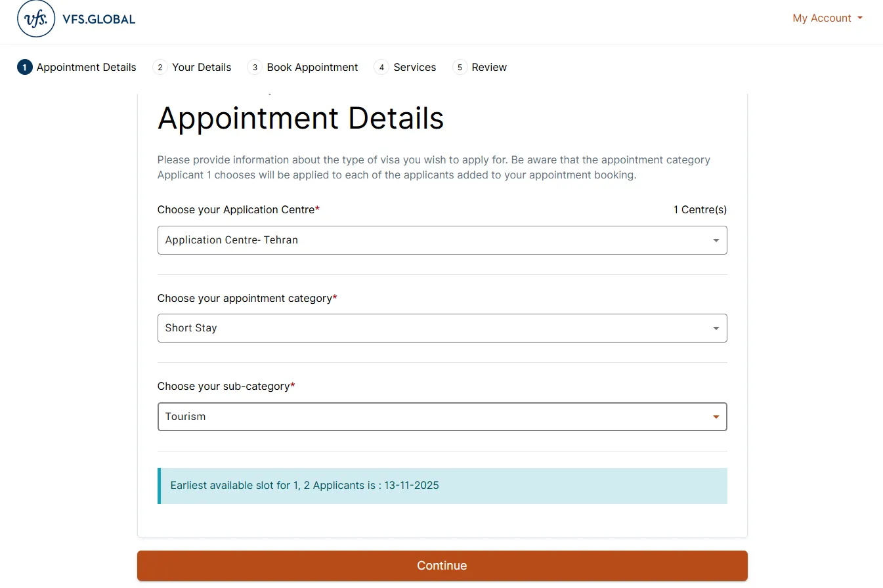Jump to the Review step label
This screenshot has height=588, width=883.
(489, 68)
